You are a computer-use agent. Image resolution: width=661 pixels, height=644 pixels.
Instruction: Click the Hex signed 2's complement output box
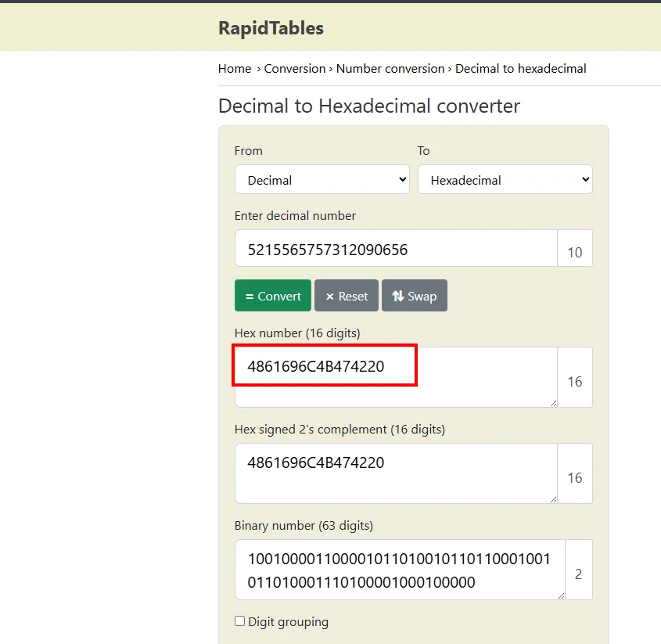pyautogui.click(x=397, y=473)
